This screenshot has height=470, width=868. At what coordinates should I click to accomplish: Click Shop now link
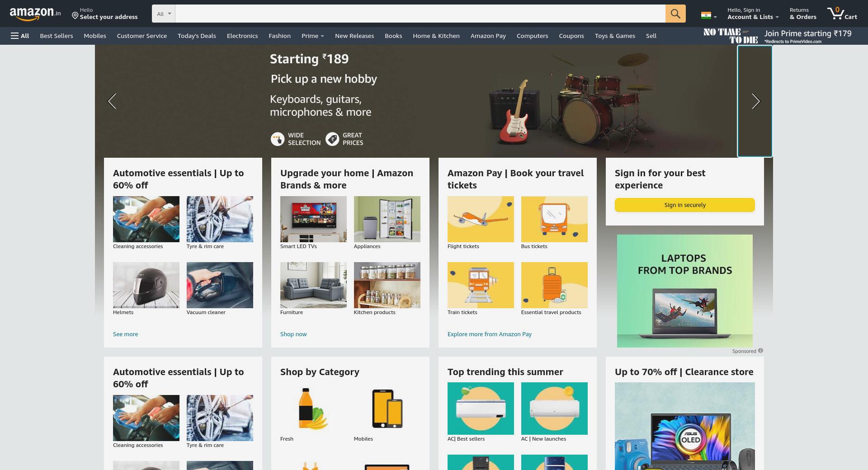click(x=293, y=334)
